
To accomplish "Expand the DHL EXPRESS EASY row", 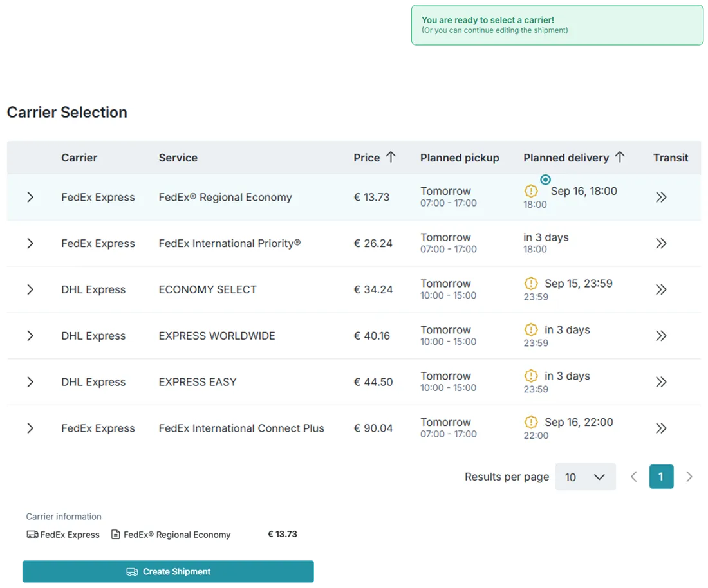I will pyautogui.click(x=30, y=381).
